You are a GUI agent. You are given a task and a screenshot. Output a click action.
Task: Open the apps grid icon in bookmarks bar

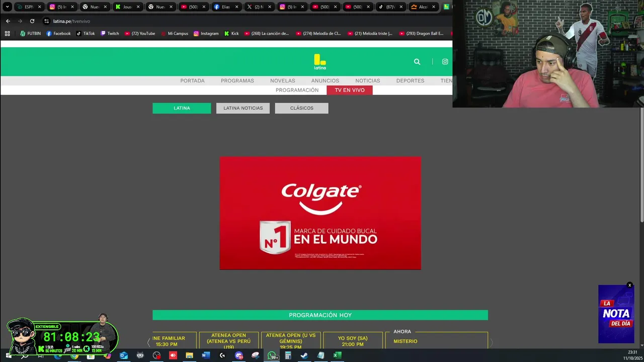(x=7, y=34)
